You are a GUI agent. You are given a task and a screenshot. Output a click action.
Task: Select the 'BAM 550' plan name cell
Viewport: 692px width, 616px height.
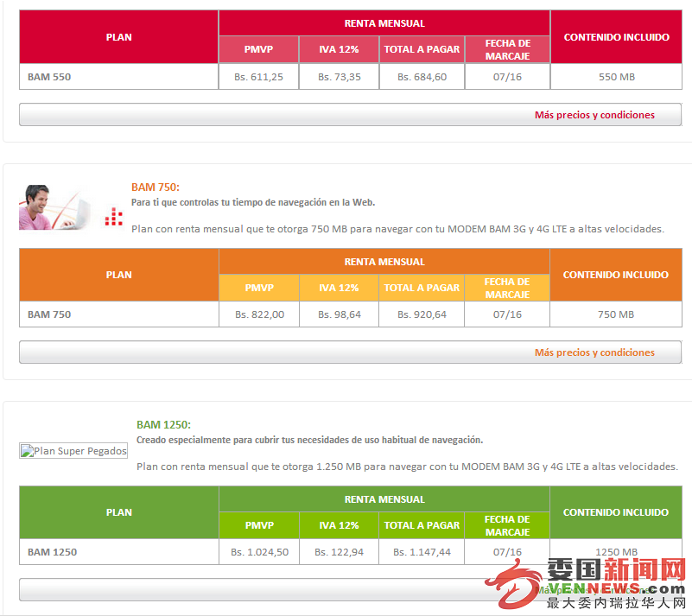tap(118, 77)
